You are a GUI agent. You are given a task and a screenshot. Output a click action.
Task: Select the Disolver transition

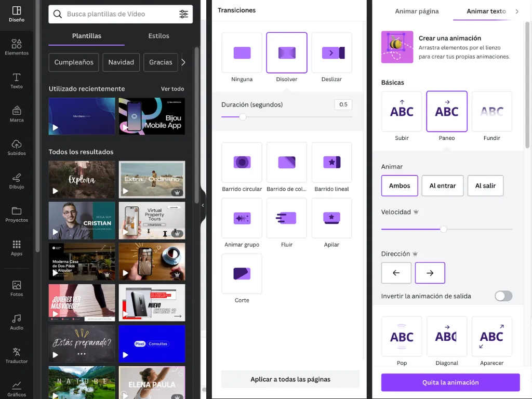287,52
